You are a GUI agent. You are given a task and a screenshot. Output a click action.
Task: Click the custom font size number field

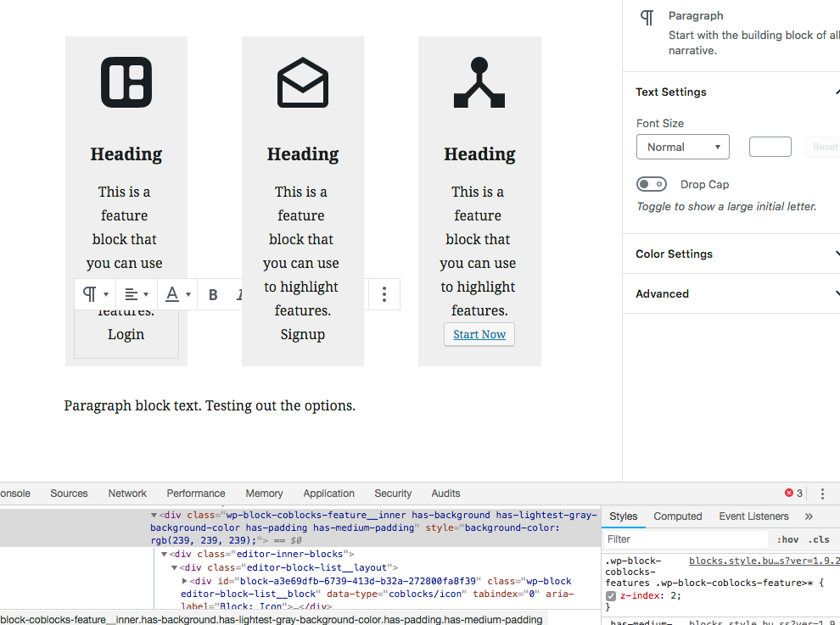[x=770, y=147]
